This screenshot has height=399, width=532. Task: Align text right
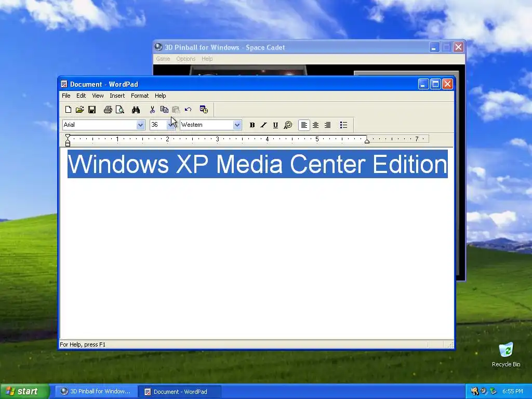pyautogui.click(x=327, y=125)
